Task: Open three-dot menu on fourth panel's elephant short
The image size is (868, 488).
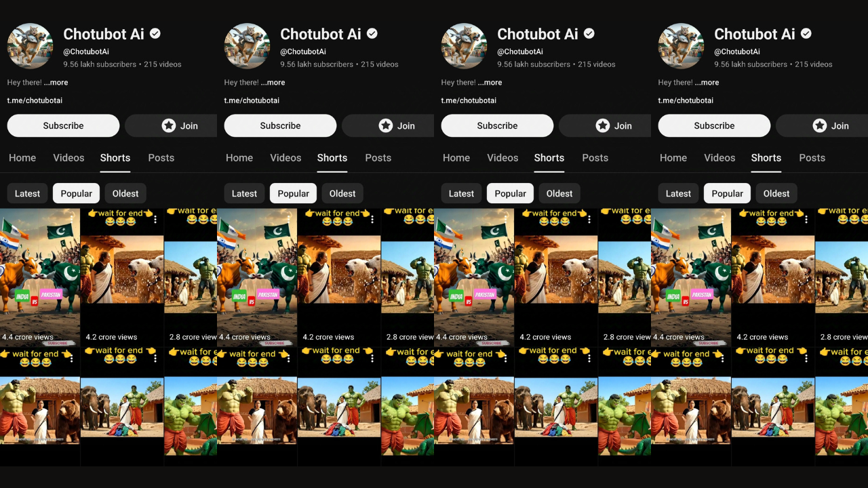Action: coord(806,358)
